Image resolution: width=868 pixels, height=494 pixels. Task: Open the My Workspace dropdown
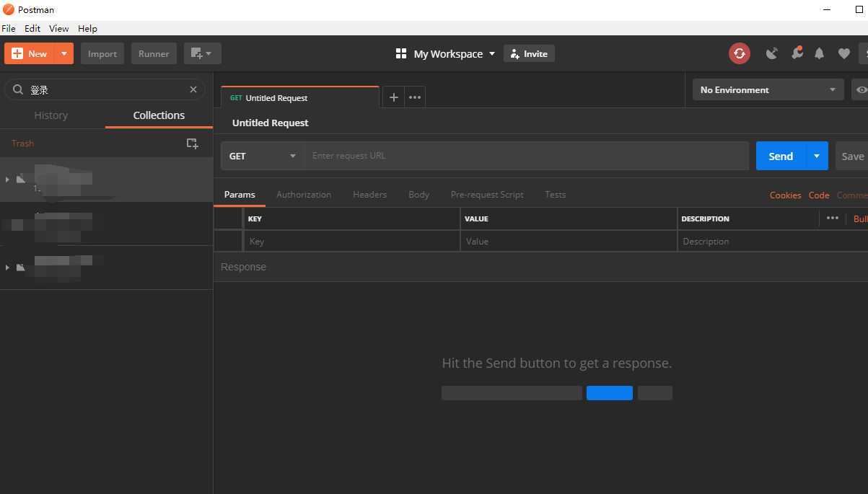click(x=455, y=53)
